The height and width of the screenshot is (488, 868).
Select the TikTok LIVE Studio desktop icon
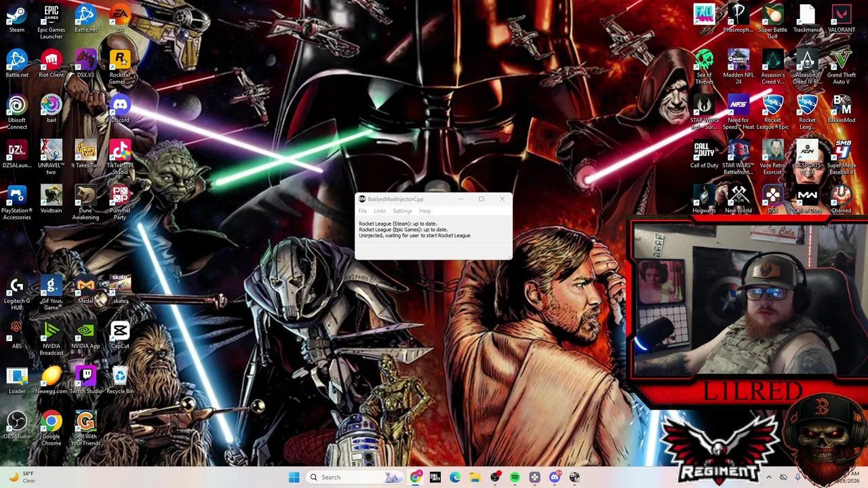[x=120, y=157]
